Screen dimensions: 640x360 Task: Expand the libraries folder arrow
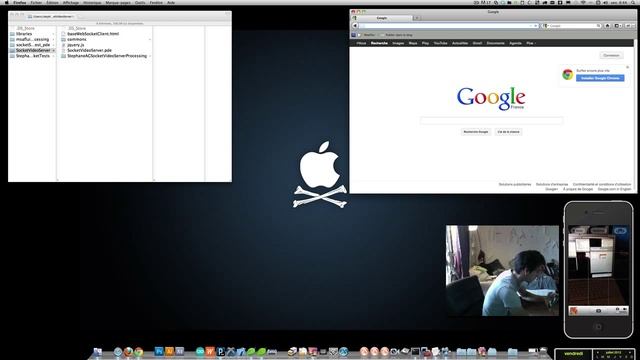click(x=53, y=34)
